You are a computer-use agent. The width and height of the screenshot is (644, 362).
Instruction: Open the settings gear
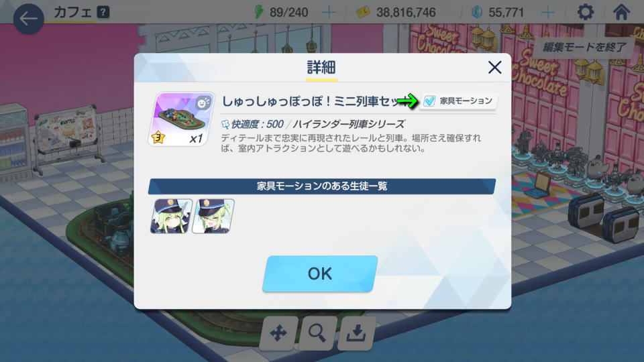[585, 12]
